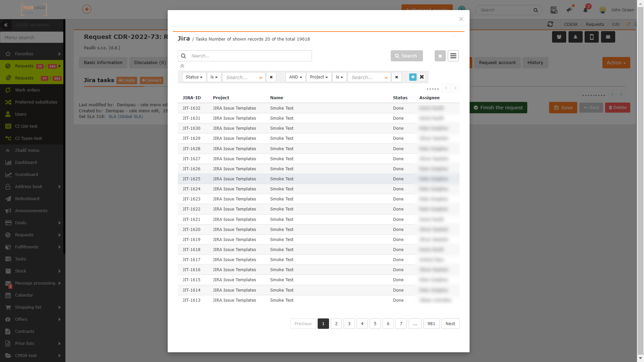Screen dimensions: 644x362
Task: Click the Message processing envelope icon
Action: (x=8, y=283)
